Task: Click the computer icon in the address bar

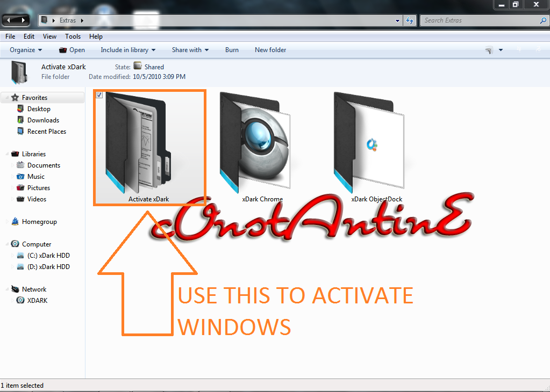Action: point(44,20)
